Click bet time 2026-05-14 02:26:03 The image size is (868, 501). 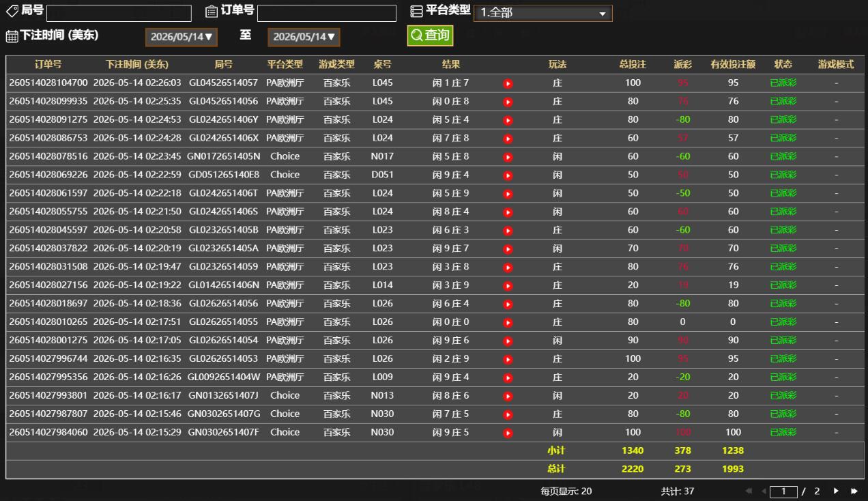[137, 83]
